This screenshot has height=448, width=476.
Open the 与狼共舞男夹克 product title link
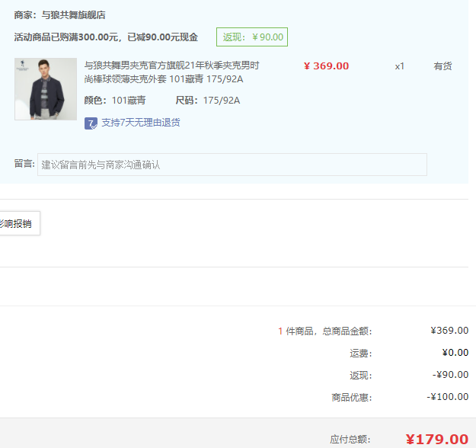tap(171, 72)
